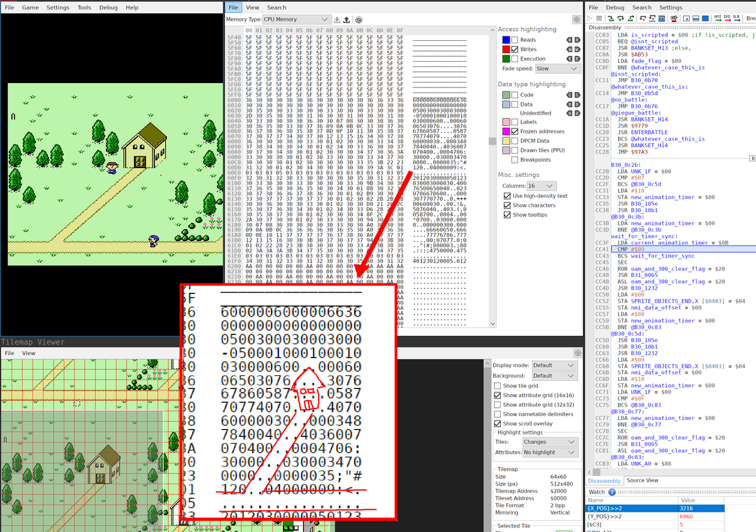Click the Export memory icon in Memory Viewer

click(x=346, y=20)
